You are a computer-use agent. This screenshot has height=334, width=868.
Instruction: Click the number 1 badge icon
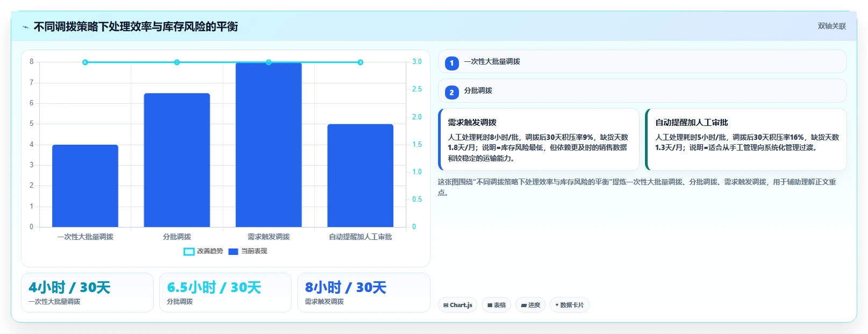[452, 63]
